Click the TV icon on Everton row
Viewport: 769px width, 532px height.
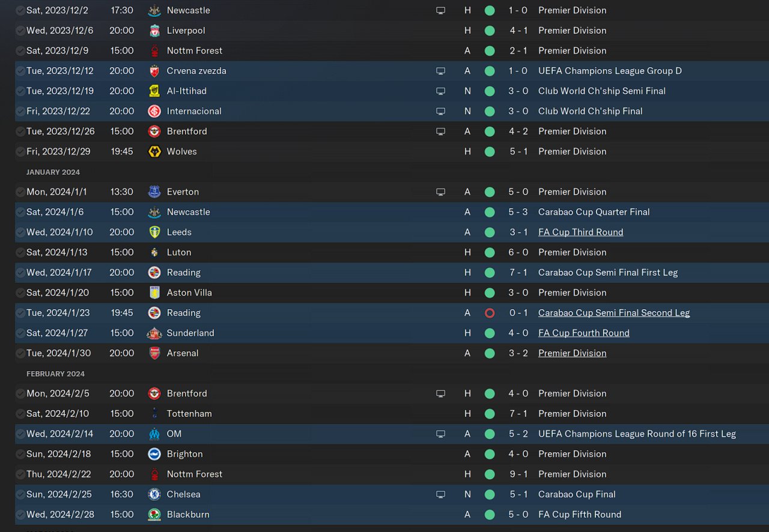point(440,192)
